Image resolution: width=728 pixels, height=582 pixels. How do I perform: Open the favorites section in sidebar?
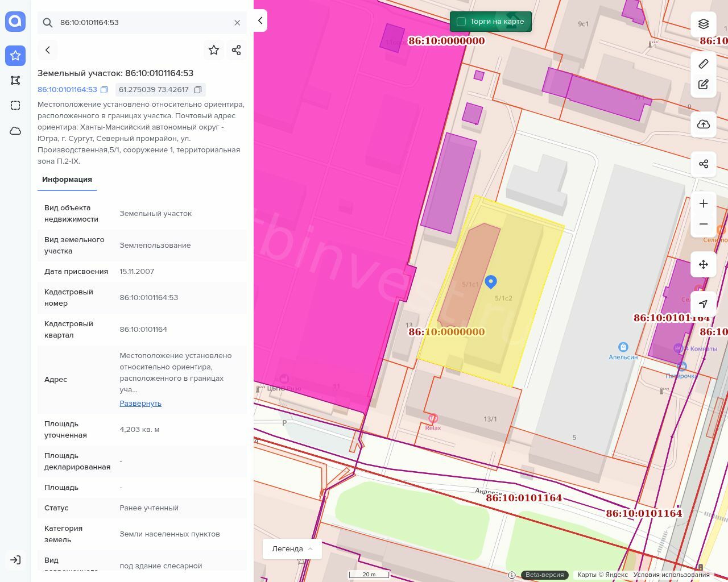click(15, 55)
